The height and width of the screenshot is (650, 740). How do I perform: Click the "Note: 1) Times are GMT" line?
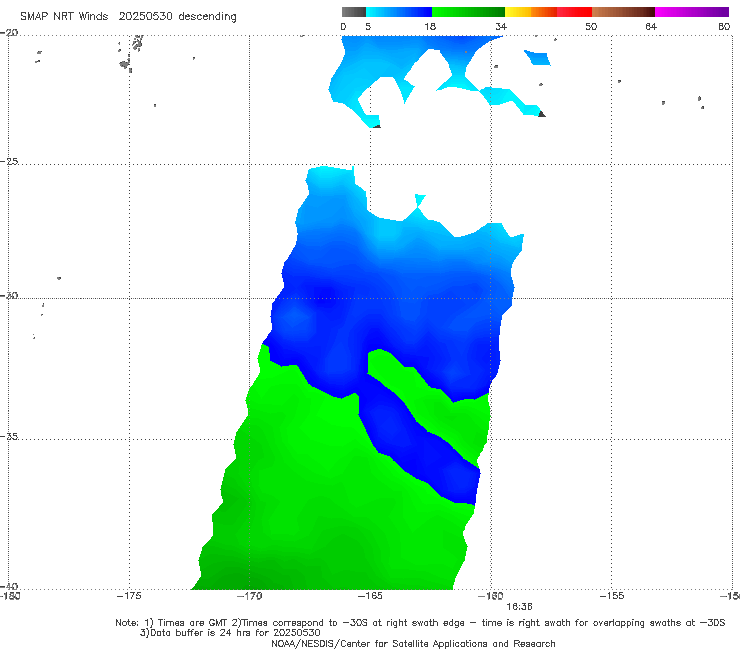pyautogui.click(x=420, y=623)
